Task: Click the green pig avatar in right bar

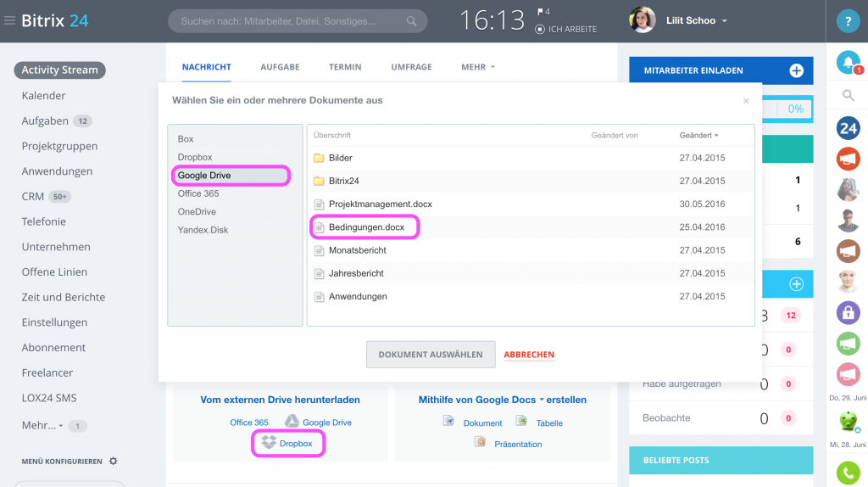Action: pyautogui.click(x=848, y=422)
